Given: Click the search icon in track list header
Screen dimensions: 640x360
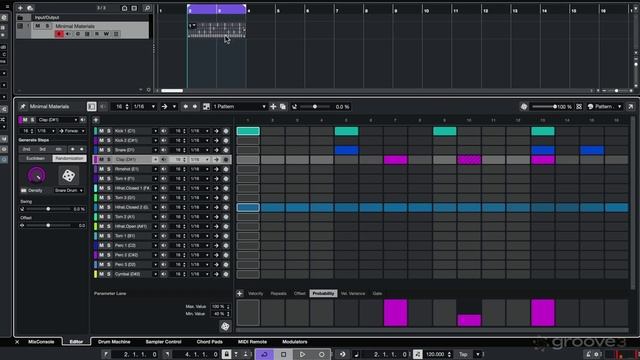Looking at the screenshot, I should click(147, 8).
